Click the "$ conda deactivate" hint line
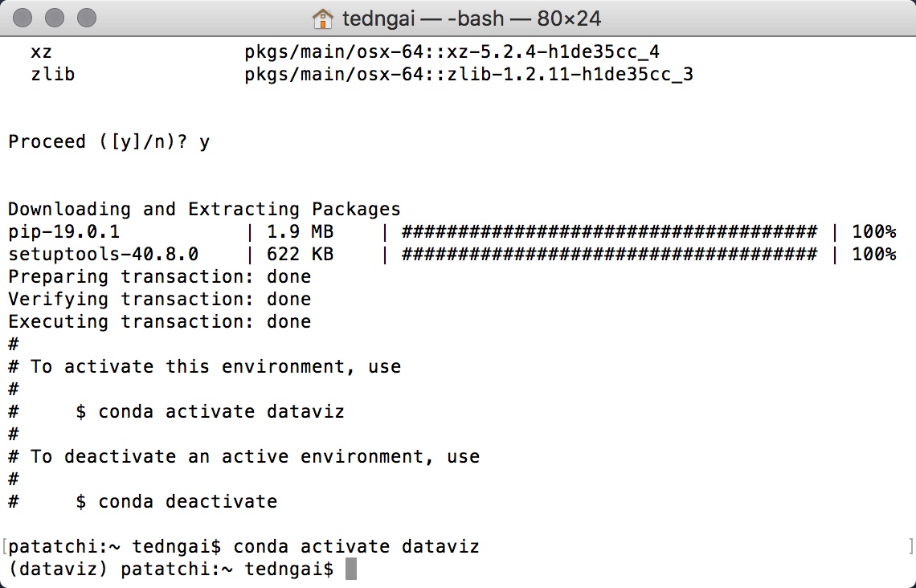The width and height of the screenshot is (916, 588). [x=176, y=502]
